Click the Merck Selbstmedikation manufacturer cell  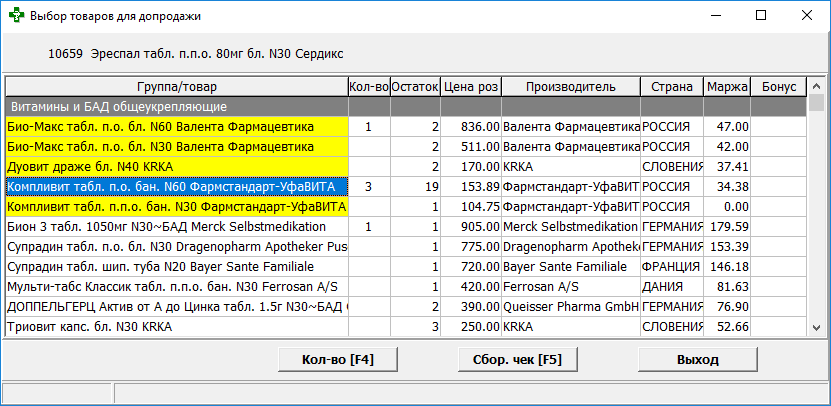tap(571, 227)
